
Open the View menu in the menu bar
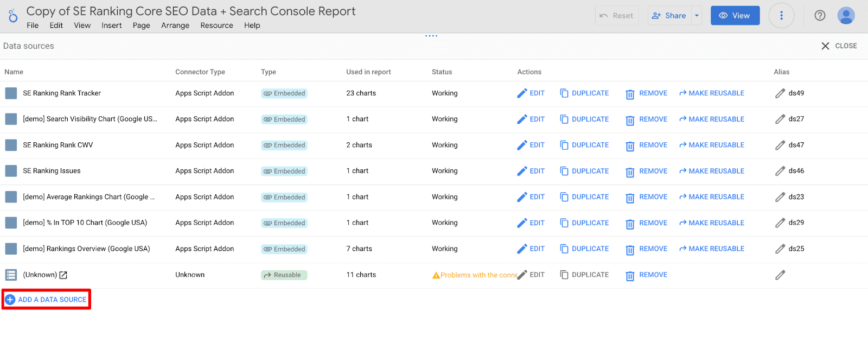coord(82,26)
